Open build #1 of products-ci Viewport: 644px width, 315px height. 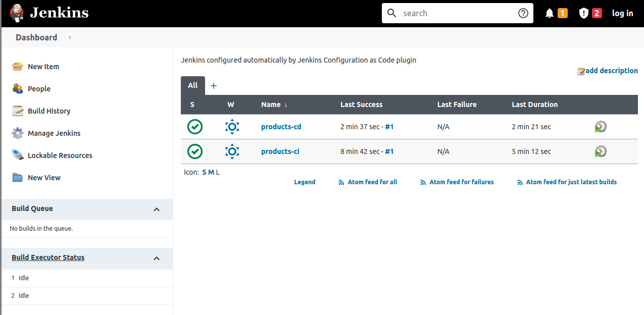389,151
